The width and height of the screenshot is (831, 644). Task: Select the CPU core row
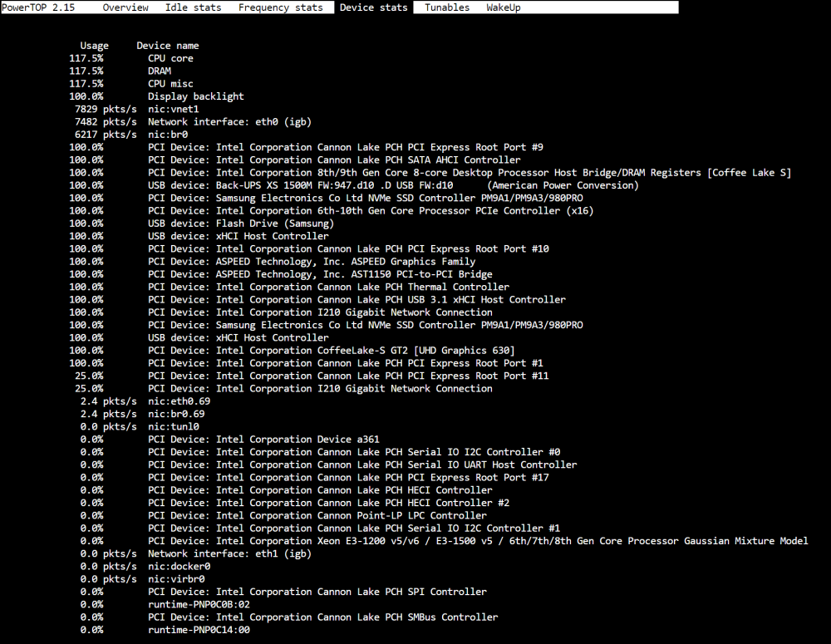pyautogui.click(x=131, y=58)
